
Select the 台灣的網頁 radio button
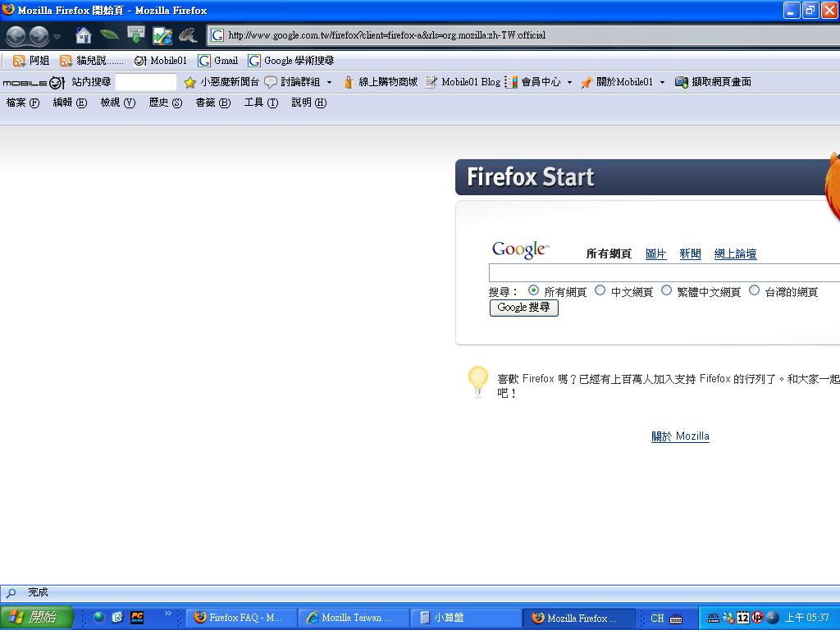point(755,290)
